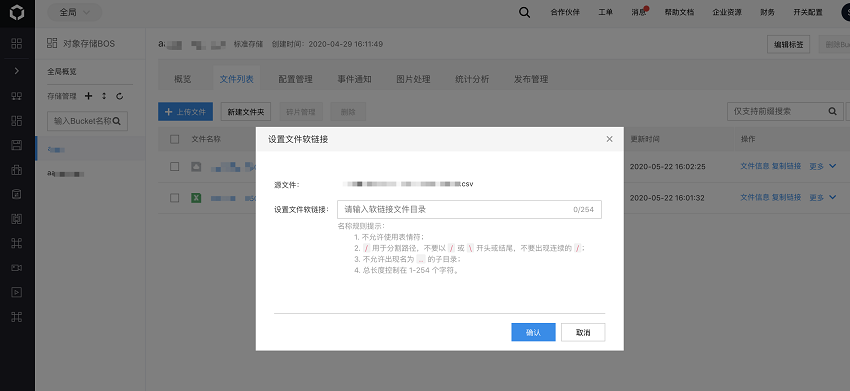Click the refresh icon next to 存储管理
Screen dimensions: 850x391
120,96
